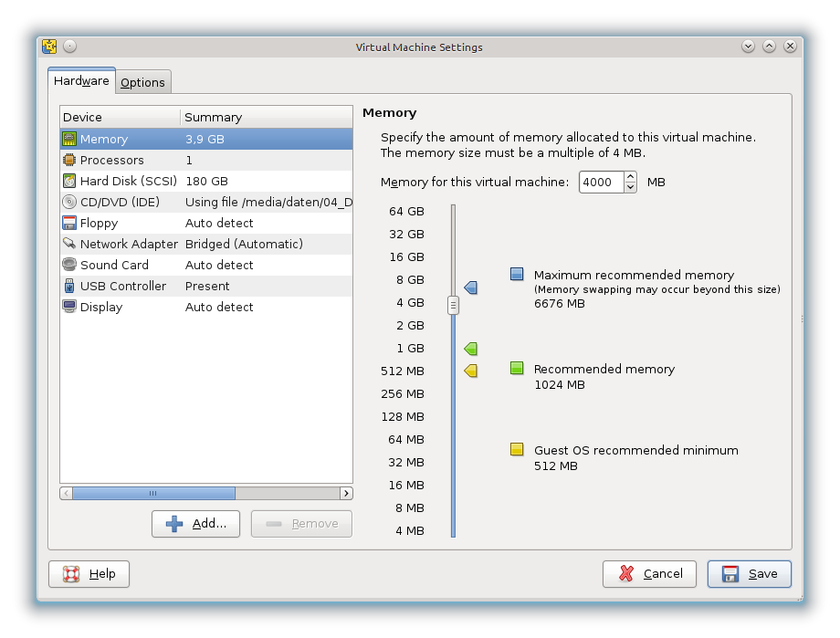Image resolution: width=840 pixels, height=638 pixels.
Task: Switch to the Hardware tab
Action: [x=81, y=81]
